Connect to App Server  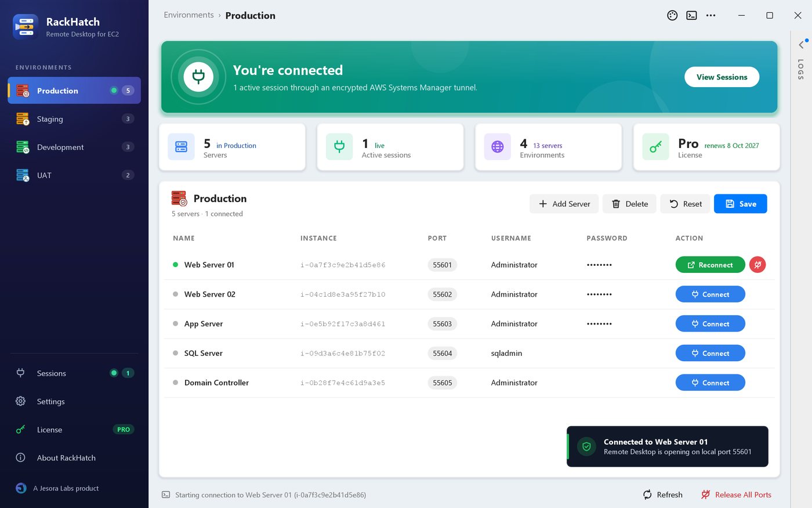[x=710, y=324]
